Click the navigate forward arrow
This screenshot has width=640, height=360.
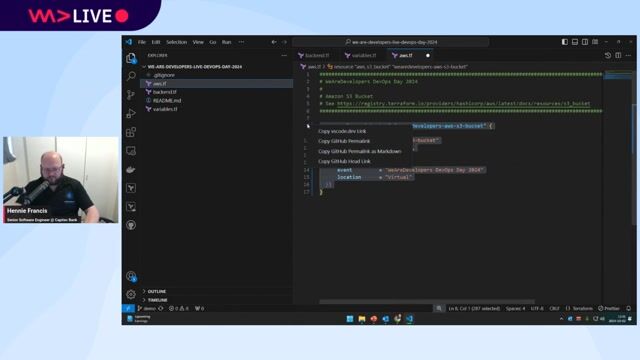click(x=284, y=42)
